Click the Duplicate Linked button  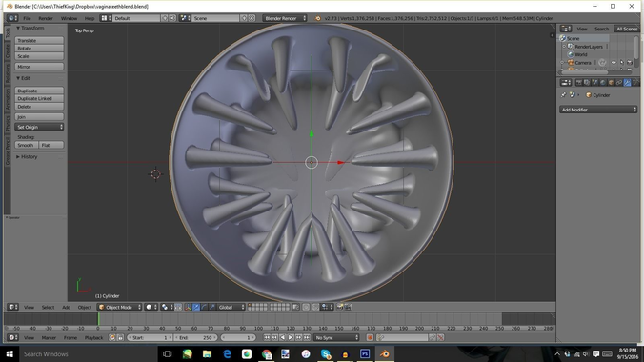[x=39, y=98]
